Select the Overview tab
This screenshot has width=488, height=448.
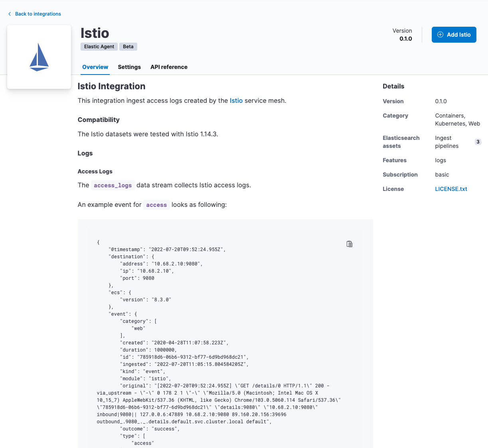click(95, 67)
